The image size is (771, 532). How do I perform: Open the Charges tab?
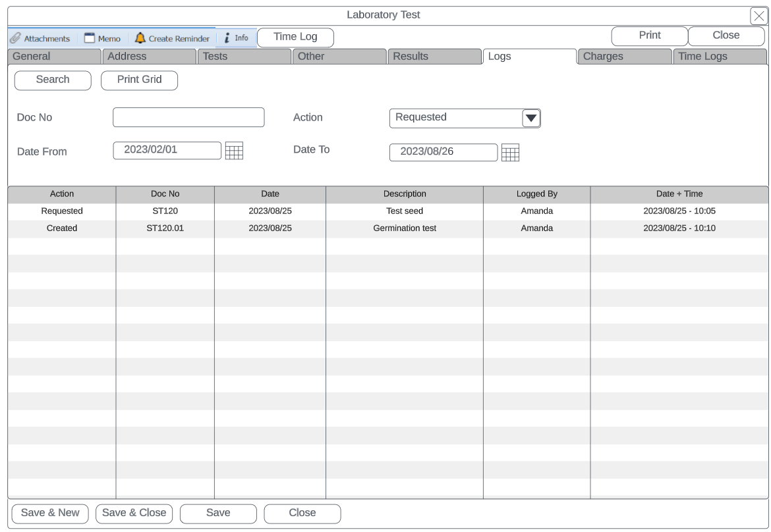pyautogui.click(x=623, y=57)
